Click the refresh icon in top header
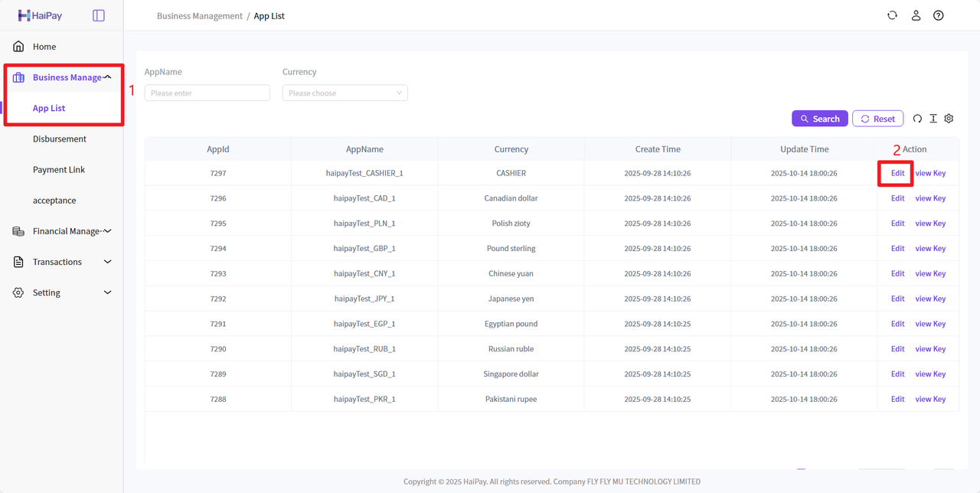The width and height of the screenshot is (980, 493). coord(892,15)
